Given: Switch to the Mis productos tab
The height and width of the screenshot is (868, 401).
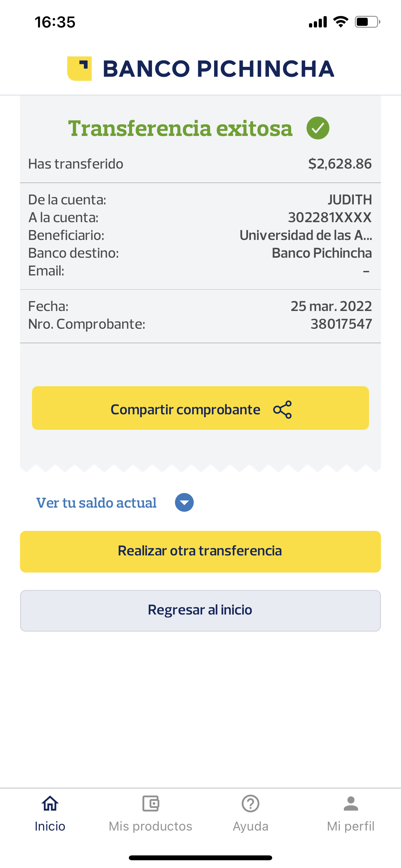Looking at the screenshot, I should 150,826.
